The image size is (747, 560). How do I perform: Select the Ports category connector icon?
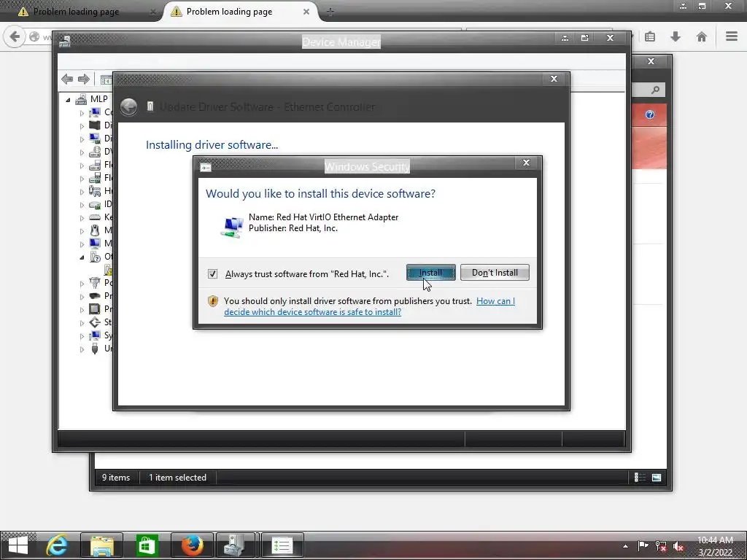[95, 283]
